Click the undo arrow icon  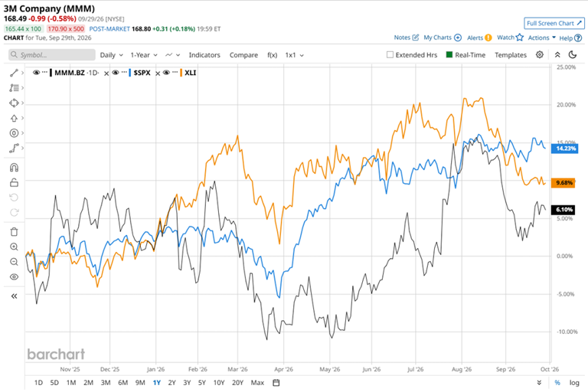[14, 198]
